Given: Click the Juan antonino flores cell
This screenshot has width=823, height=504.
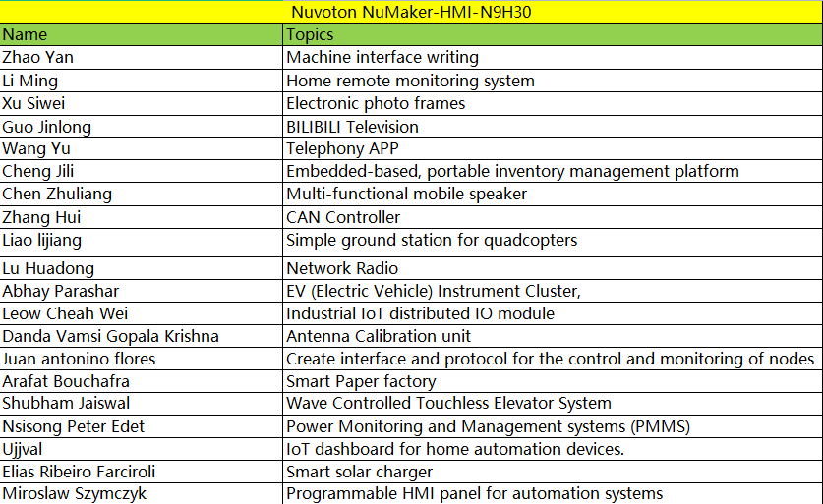Looking at the screenshot, I should click(x=142, y=359).
